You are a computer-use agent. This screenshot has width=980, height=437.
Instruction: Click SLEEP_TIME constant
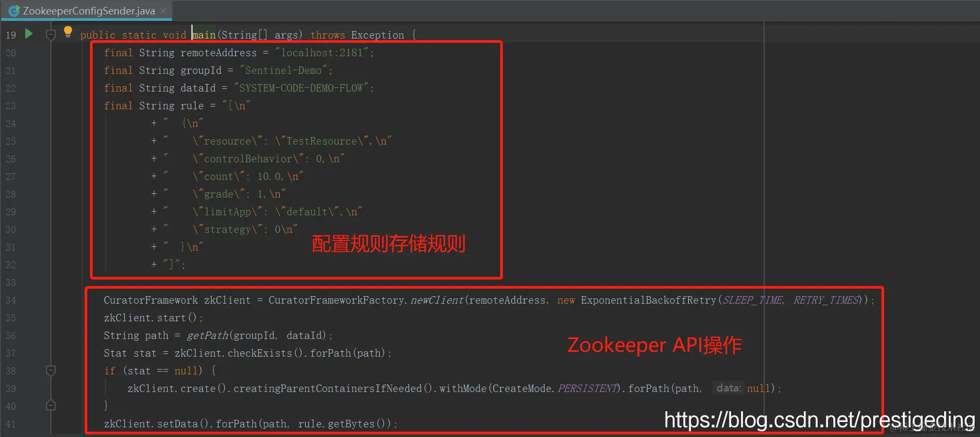pyautogui.click(x=752, y=300)
